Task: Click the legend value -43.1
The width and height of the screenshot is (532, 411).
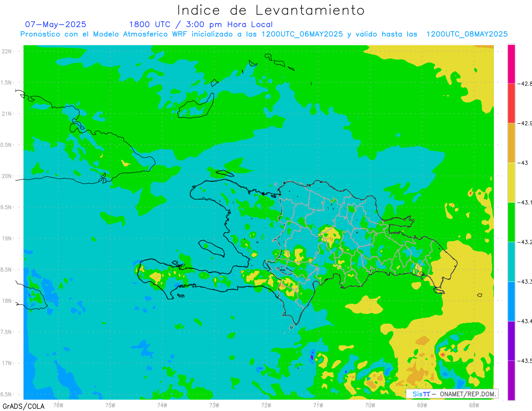Action: click(525, 202)
